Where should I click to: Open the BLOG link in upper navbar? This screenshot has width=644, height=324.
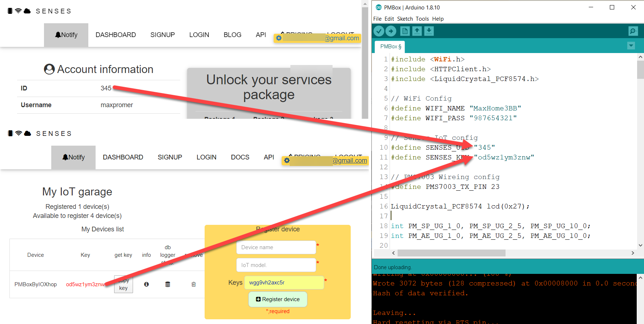tap(233, 35)
